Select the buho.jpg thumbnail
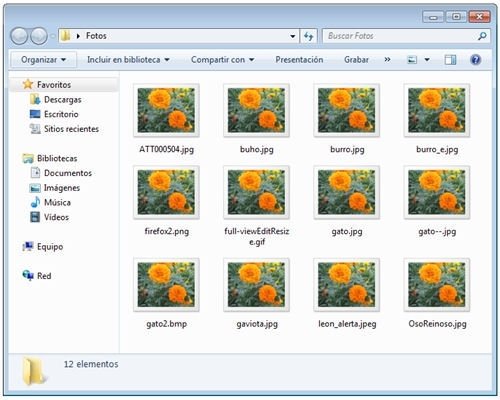Viewport: 500px width, 400px height. [x=256, y=110]
